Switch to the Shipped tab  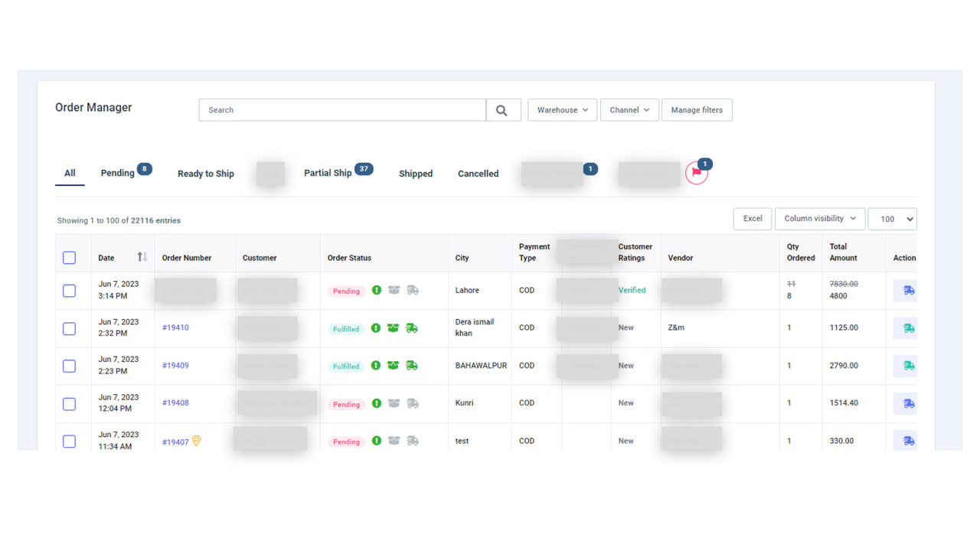pos(416,174)
